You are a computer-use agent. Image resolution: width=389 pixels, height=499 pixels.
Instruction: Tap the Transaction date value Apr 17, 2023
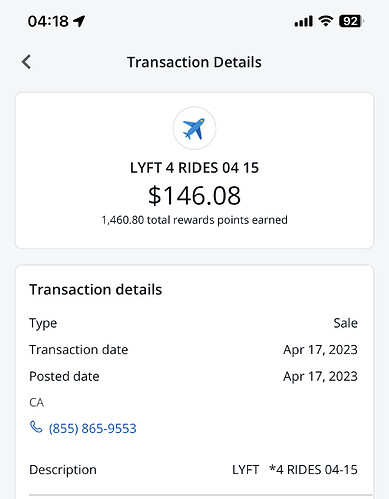320,350
